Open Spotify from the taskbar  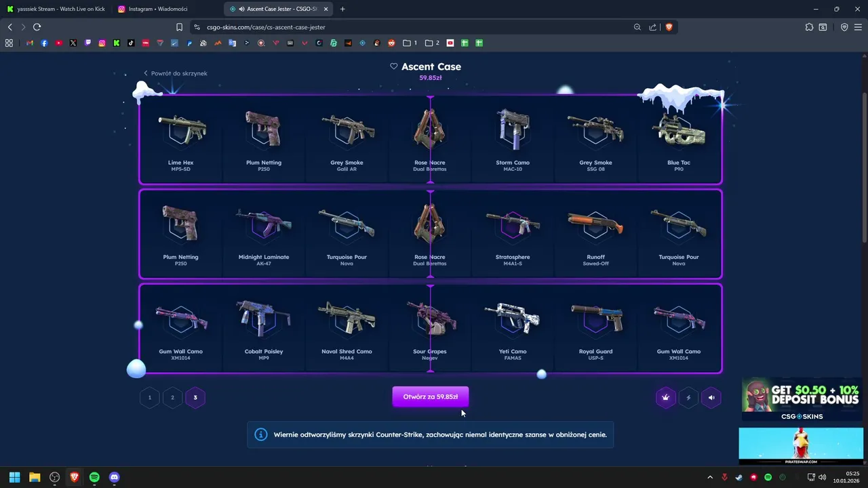tap(94, 477)
